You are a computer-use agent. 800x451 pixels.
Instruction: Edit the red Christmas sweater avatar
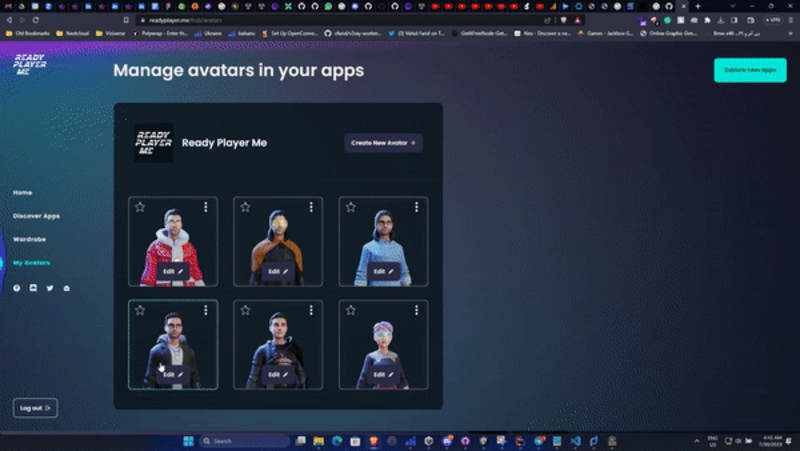pos(173,271)
